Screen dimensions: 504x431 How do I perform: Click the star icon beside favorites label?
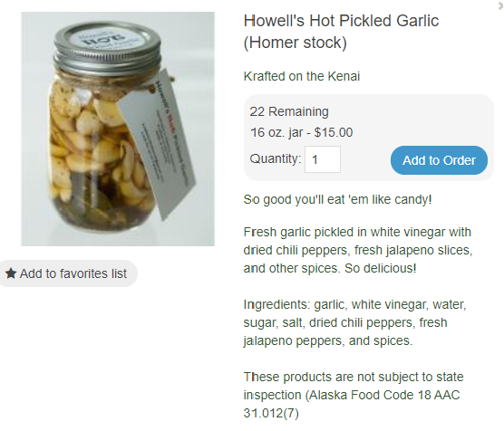click(x=11, y=273)
